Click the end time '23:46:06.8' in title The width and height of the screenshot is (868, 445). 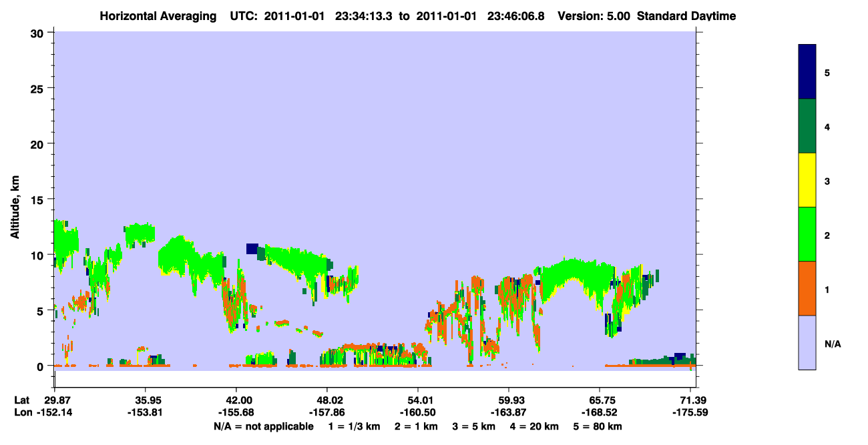pyautogui.click(x=517, y=15)
